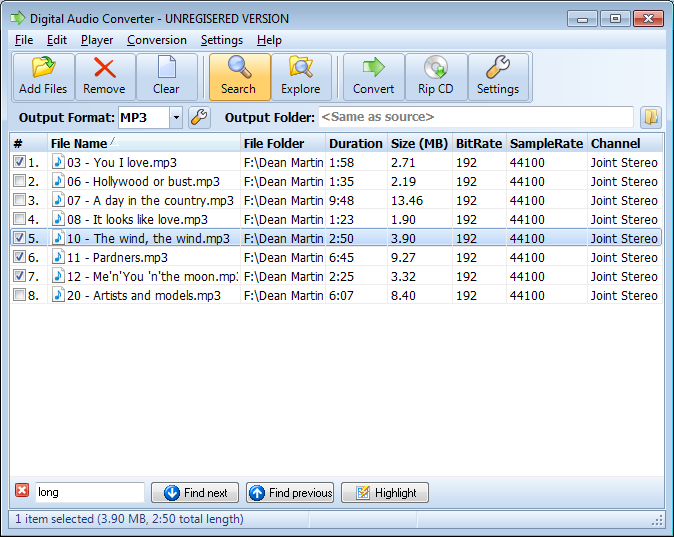Open the Conversion menu
Viewport: 674px width, 537px height.
coord(157,40)
